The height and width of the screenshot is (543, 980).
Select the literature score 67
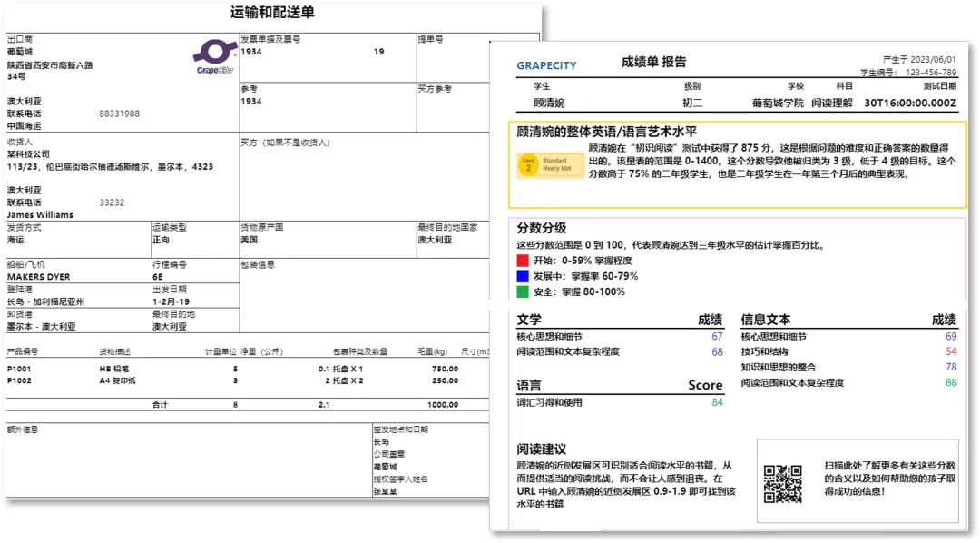(x=717, y=337)
